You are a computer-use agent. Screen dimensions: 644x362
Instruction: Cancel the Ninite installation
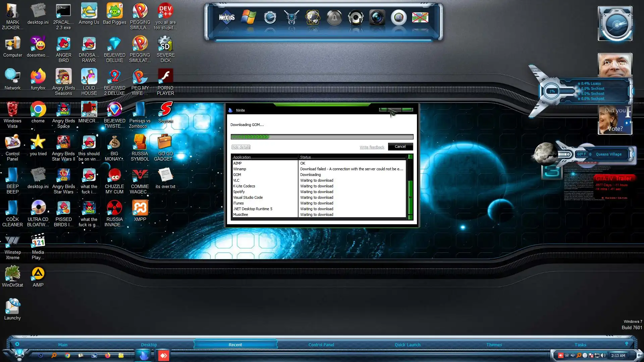(400, 146)
